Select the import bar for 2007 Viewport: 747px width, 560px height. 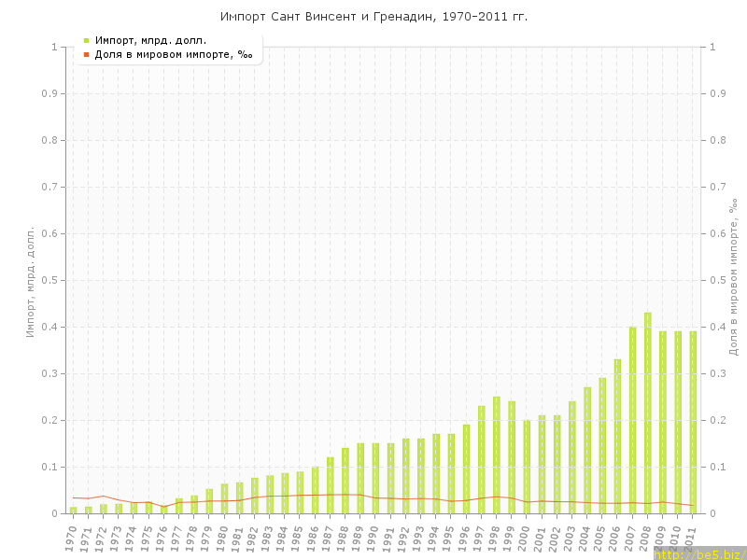(x=633, y=420)
